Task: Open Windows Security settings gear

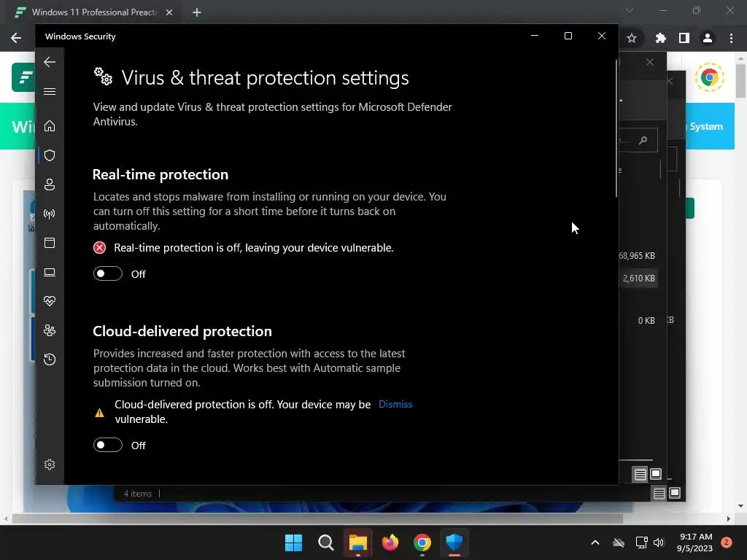Action: 50,464
